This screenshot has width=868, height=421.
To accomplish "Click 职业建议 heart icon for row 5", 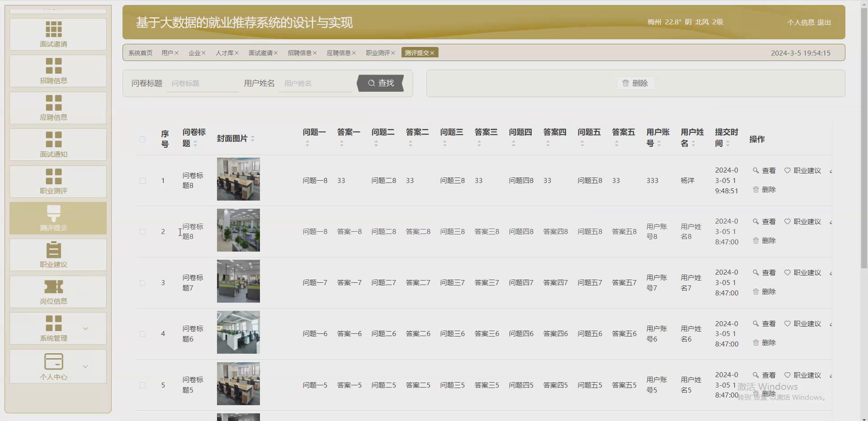I will click(x=788, y=375).
